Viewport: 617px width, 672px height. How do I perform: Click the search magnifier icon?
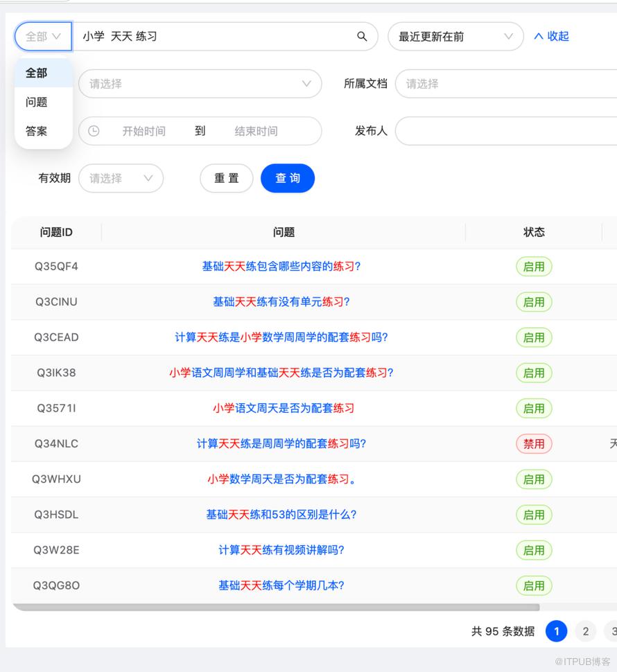(361, 37)
